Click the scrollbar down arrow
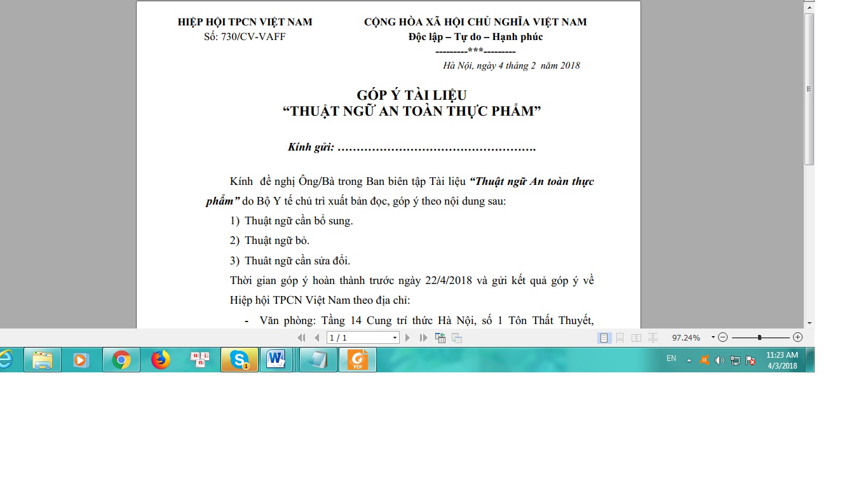Screen dimensions: 868x488 click(x=809, y=323)
